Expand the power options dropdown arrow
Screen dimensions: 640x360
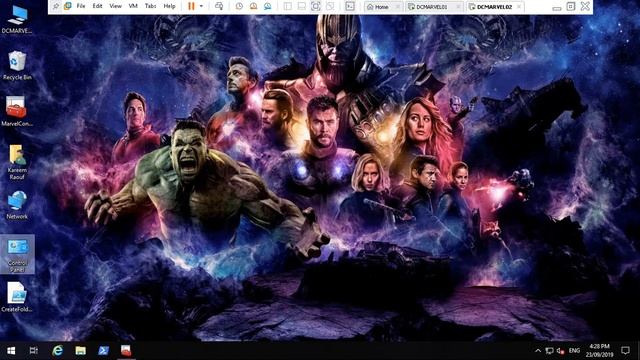click(201, 7)
